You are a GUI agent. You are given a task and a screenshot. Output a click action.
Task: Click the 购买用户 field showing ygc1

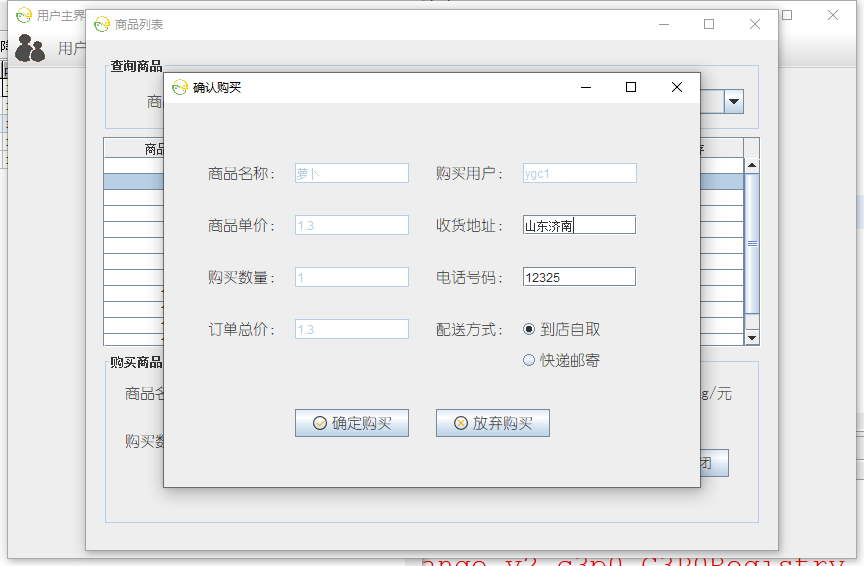pos(579,173)
